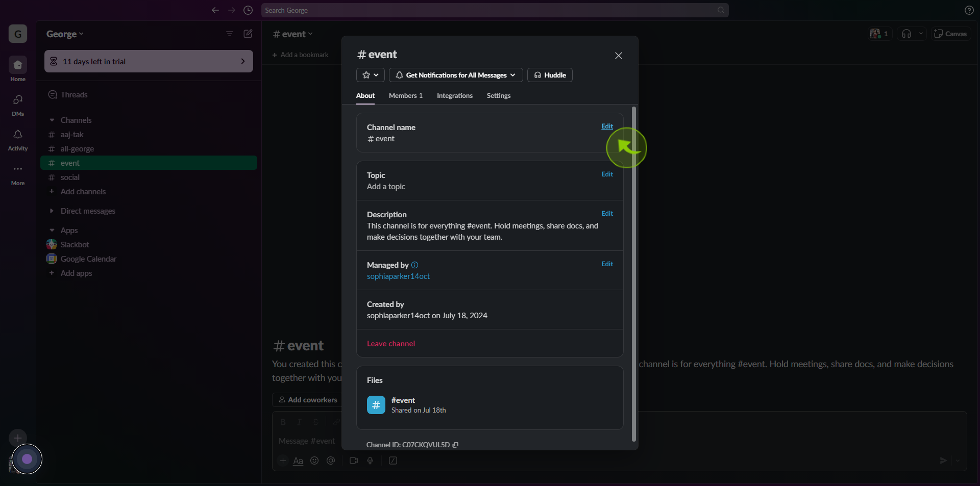Viewport: 980px width, 486px height.
Task: Open huddle options chevron in header
Action: [x=921, y=34]
